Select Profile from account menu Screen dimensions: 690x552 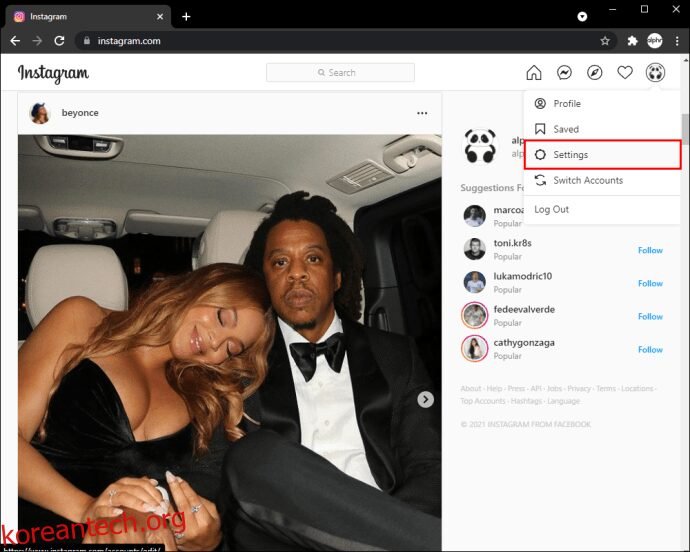[x=602, y=103]
